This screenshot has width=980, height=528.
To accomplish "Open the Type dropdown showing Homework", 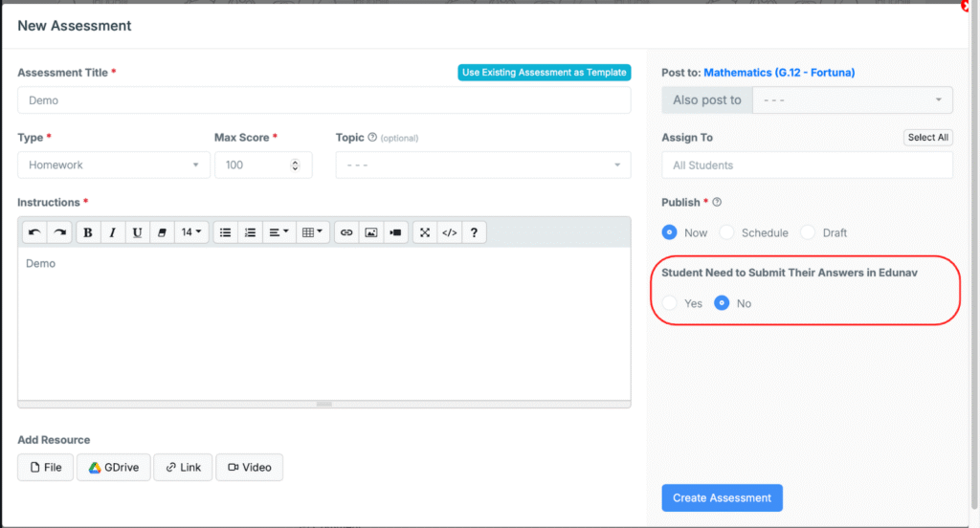I will point(114,165).
